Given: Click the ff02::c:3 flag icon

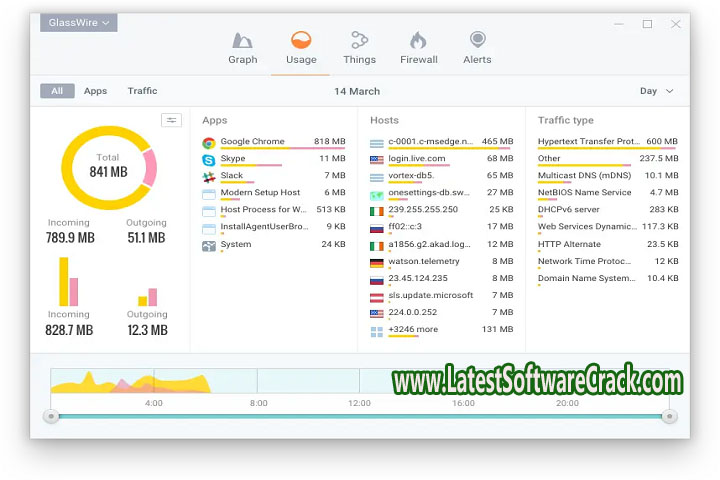Looking at the screenshot, I should [377, 229].
